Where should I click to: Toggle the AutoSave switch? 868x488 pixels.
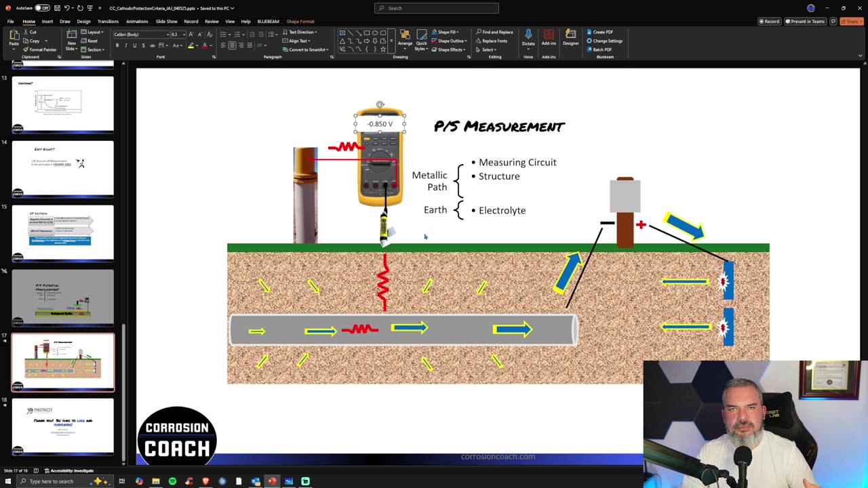[42, 8]
